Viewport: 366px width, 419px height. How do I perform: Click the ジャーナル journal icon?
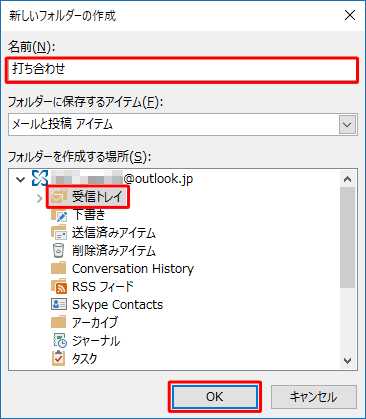(x=60, y=340)
